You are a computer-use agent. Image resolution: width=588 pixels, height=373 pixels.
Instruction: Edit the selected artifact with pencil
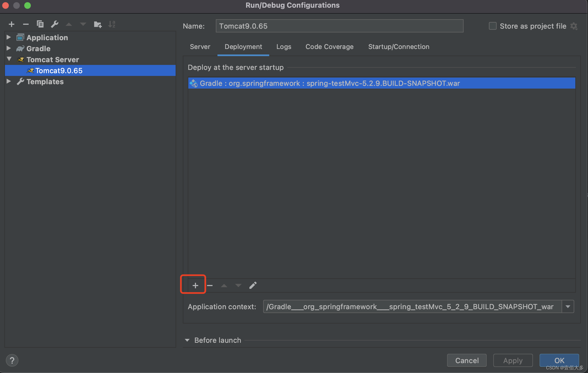point(253,286)
